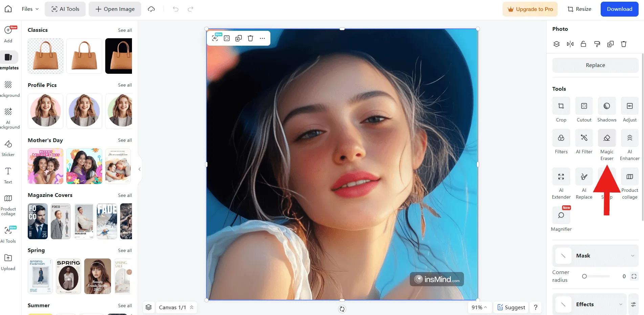644x315 pixels.
Task: Open the Text sidebar tab
Action: click(8, 175)
